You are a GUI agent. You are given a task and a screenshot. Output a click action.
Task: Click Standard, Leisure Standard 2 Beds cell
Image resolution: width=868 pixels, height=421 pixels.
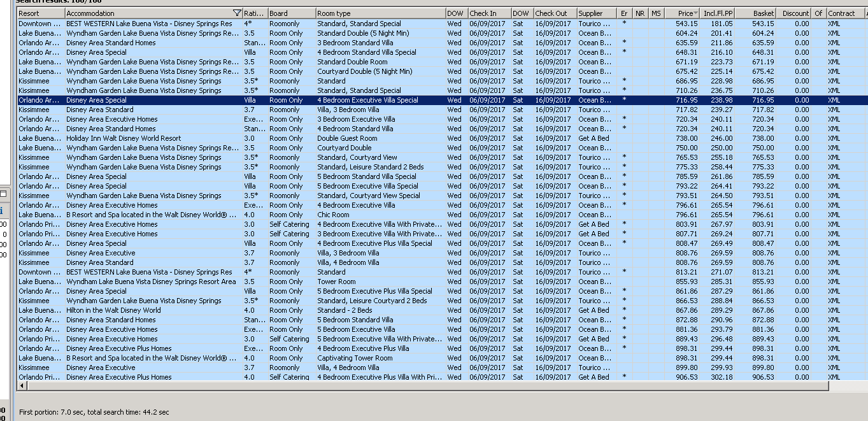coord(371,167)
